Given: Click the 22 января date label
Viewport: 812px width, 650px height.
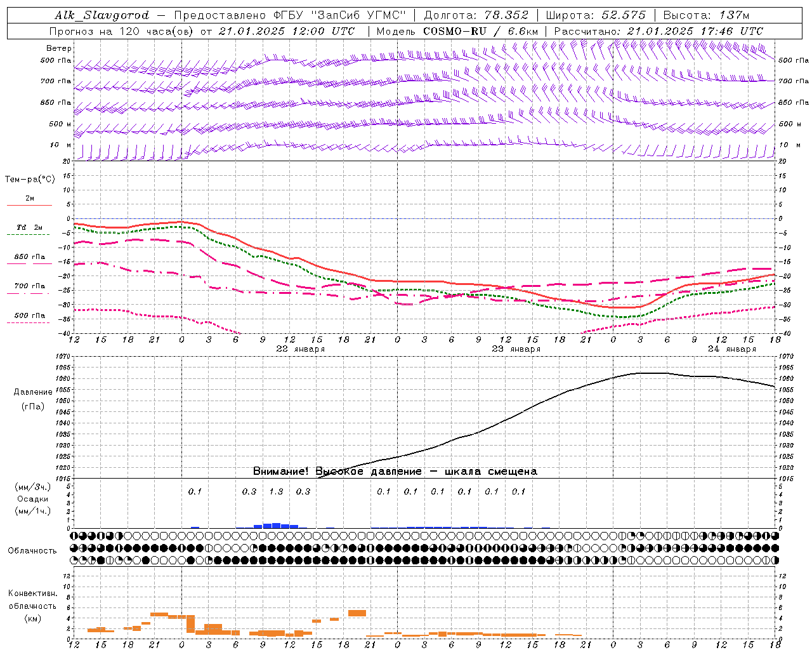Looking at the screenshot, I should (x=301, y=348).
